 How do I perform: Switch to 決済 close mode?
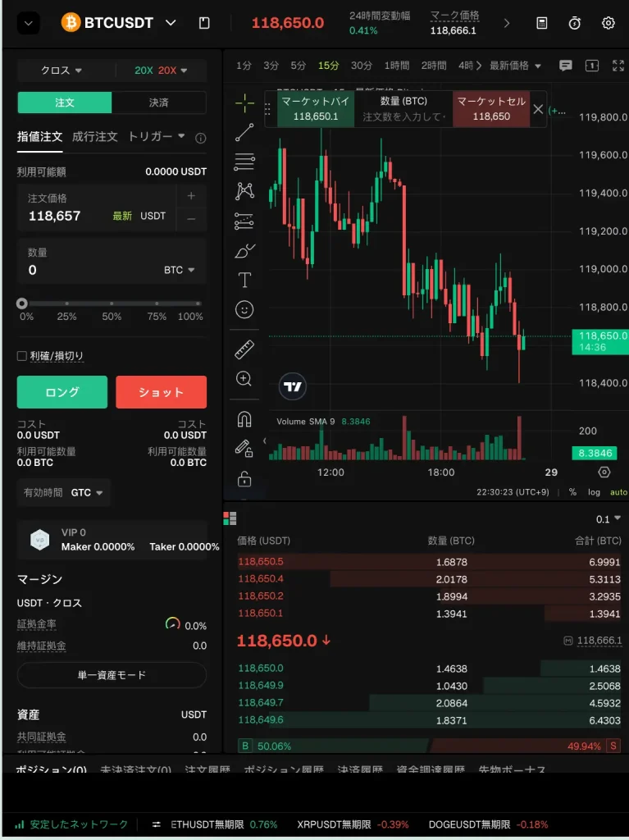[158, 103]
